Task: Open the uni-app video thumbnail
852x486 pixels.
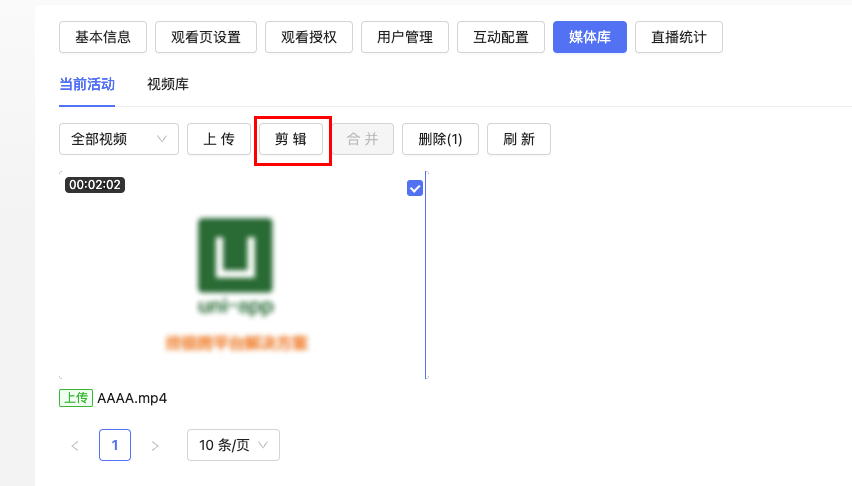Action: tap(236, 278)
